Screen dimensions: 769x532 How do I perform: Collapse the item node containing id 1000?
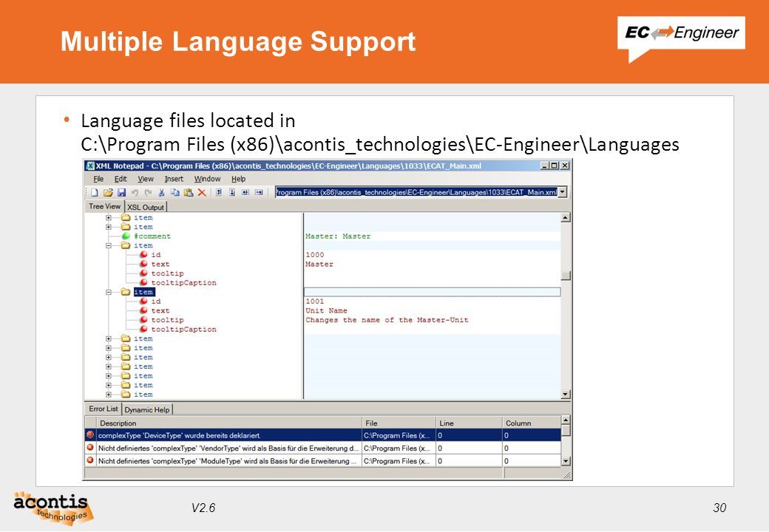point(109,245)
